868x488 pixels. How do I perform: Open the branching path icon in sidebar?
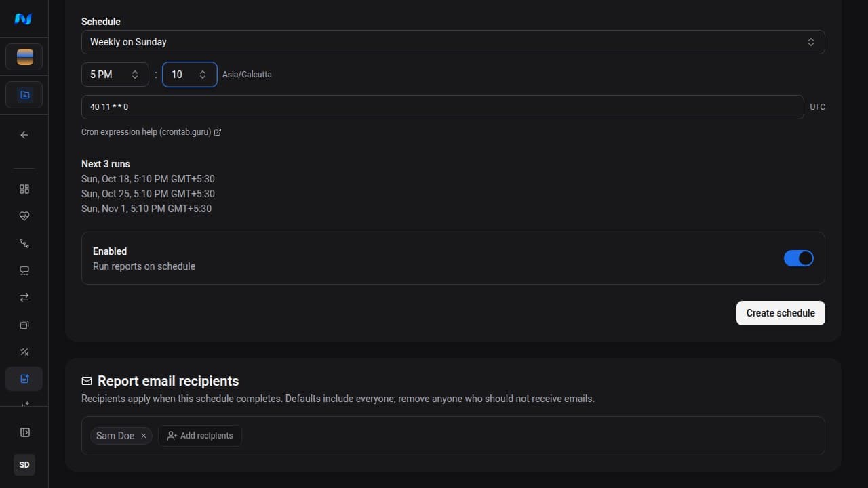click(x=24, y=243)
